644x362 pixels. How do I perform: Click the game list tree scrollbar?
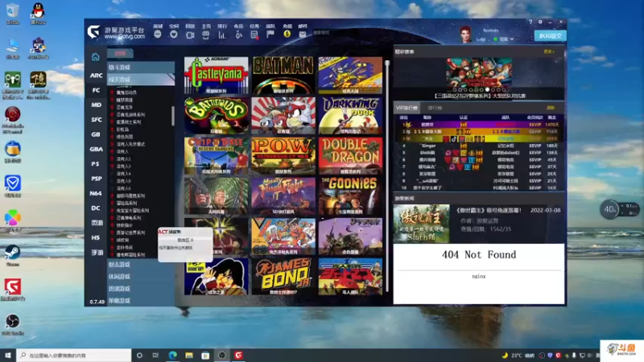tap(173, 116)
